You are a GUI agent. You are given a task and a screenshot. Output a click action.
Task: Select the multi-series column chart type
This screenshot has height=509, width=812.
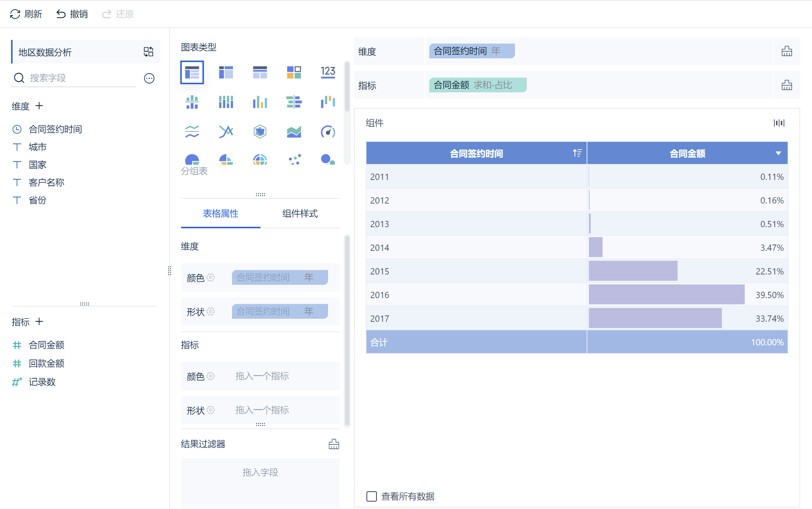pyautogui.click(x=260, y=102)
